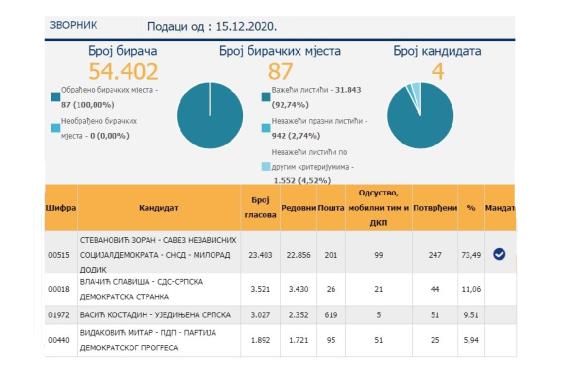Image resolution: width=580 pixels, height=380 pixels.
Task: Click postal votes value 619
Action: coord(331,315)
